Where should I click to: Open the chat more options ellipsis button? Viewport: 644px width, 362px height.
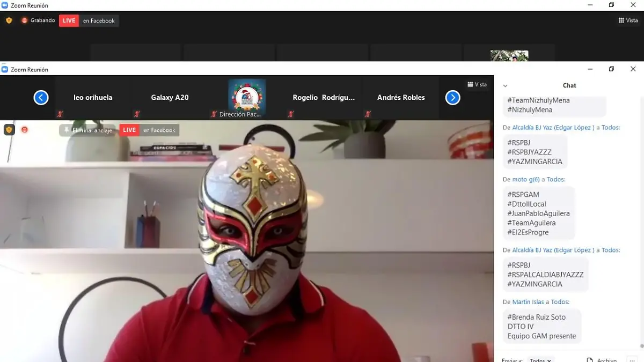(632, 360)
